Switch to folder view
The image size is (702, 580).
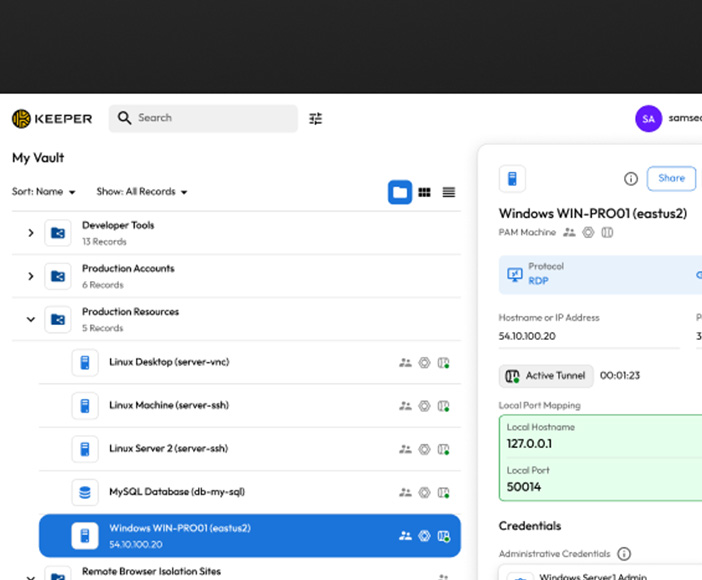[400, 192]
